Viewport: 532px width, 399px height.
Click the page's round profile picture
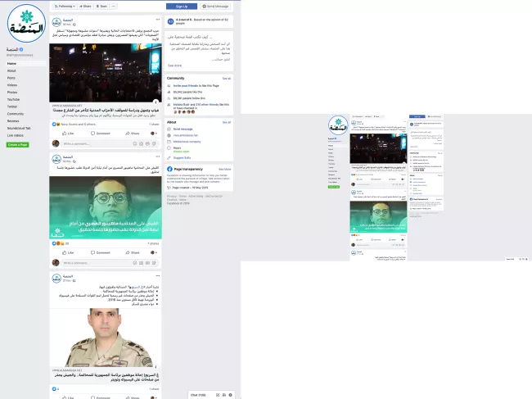pyautogui.click(x=26, y=23)
